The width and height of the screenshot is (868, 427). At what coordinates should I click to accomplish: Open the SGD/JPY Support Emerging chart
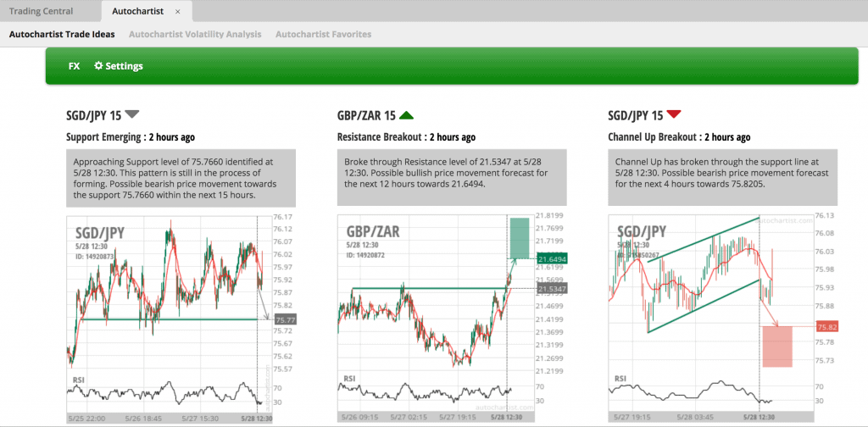(181, 319)
